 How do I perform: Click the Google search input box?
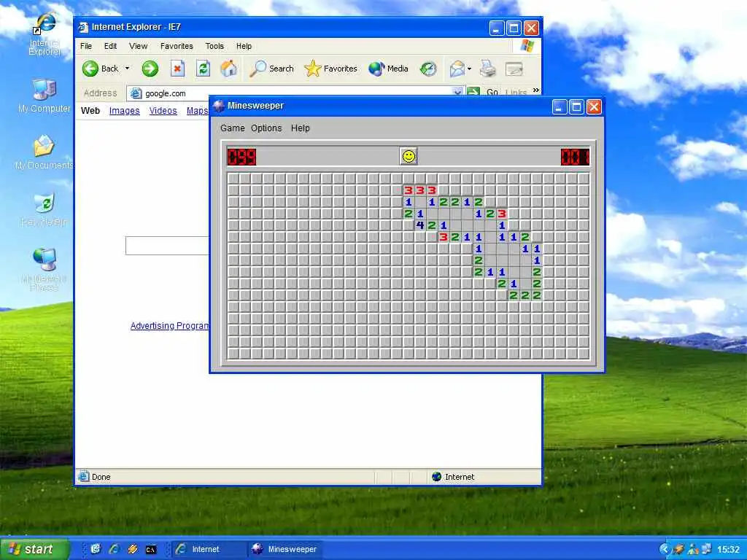click(x=167, y=246)
